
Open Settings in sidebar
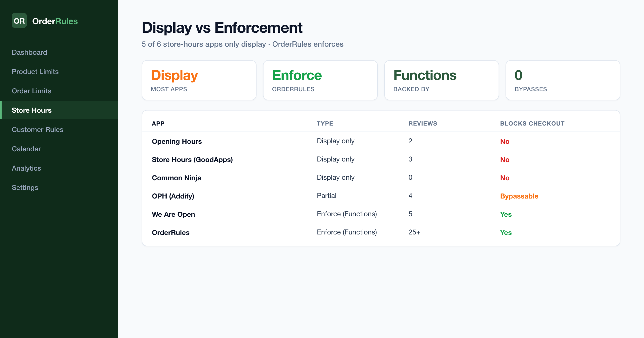click(x=59, y=188)
